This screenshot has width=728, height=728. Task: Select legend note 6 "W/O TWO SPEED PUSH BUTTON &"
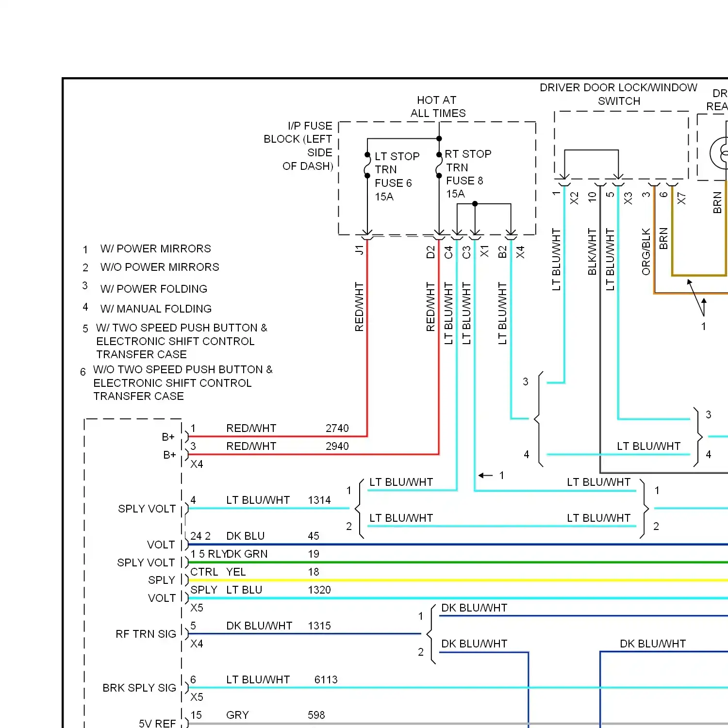pos(183,370)
